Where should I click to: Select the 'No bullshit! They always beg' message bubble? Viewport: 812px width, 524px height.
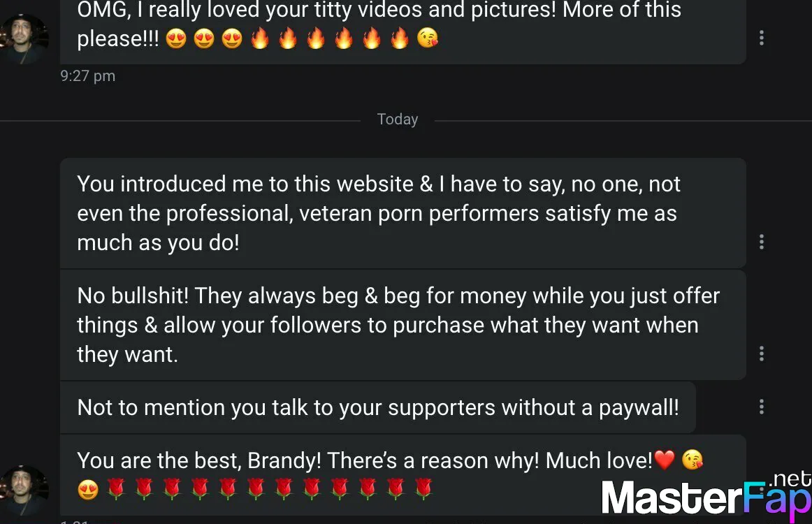click(x=403, y=325)
